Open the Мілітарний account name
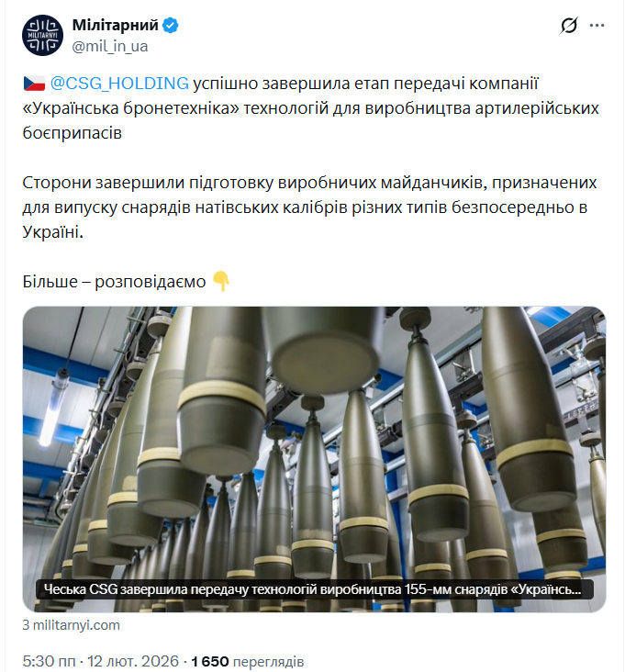The height and width of the screenshot is (672, 625). pyautogui.click(x=116, y=26)
